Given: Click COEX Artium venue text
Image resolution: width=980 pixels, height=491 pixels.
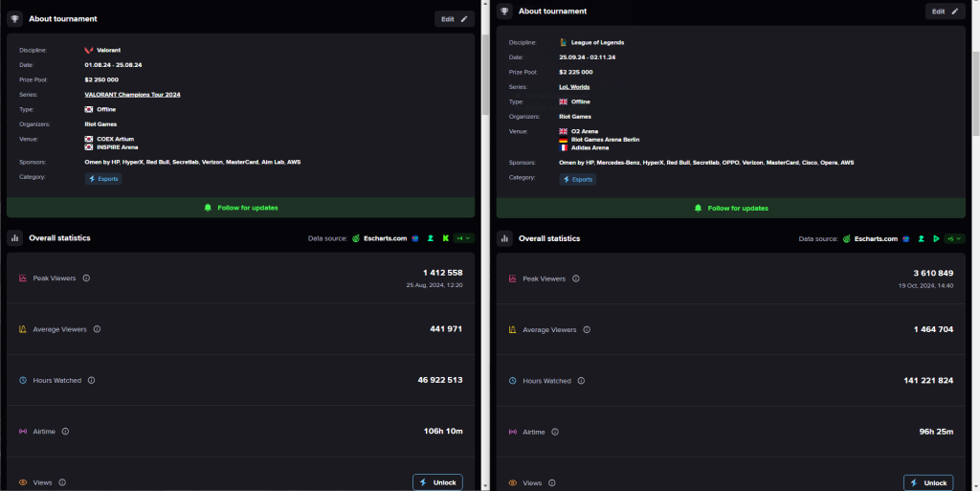Looking at the screenshot, I should coord(116,139).
